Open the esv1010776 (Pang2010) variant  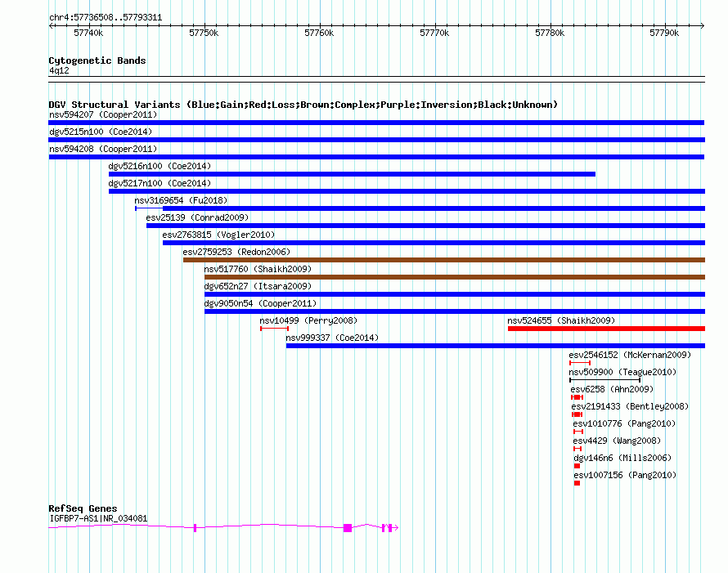[x=578, y=432]
